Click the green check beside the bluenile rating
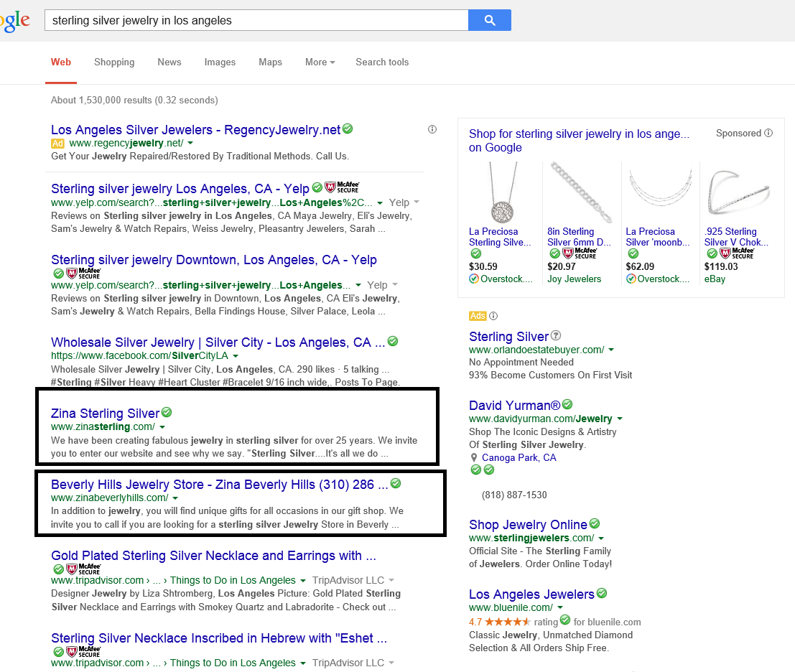 point(565,620)
